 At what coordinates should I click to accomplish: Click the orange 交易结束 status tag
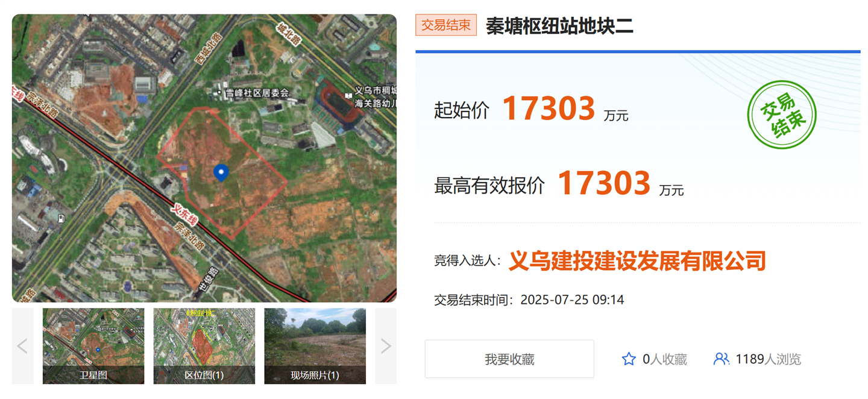(x=446, y=25)
